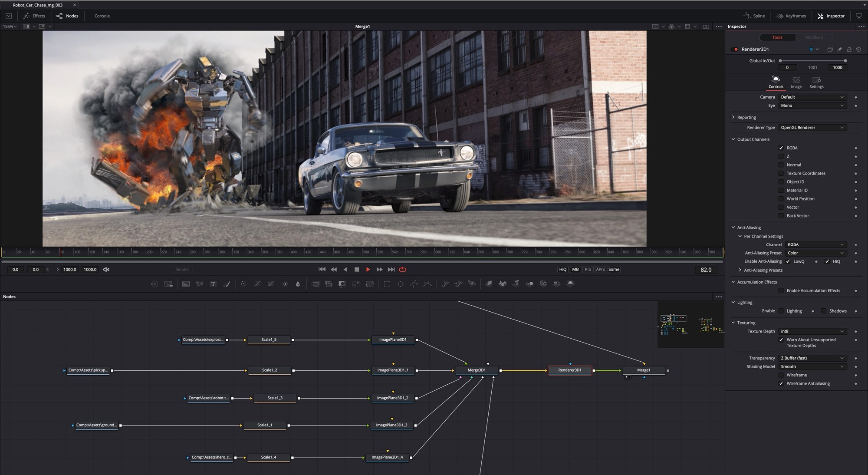This screenshot has height=475, width=868.
Task: Add a Background generator node
Action: [186, 284]
